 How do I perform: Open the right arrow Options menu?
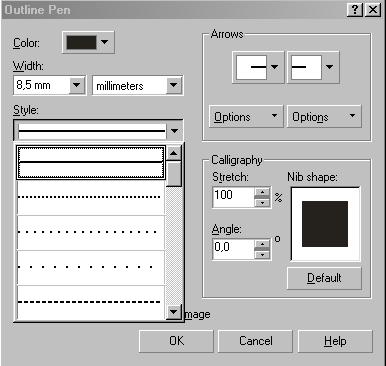(324, 116)
